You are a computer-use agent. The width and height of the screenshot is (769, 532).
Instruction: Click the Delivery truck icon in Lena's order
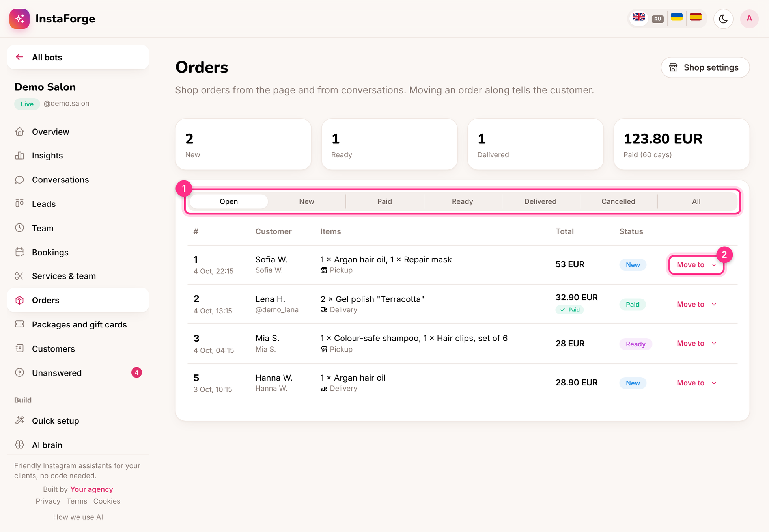(324, 310)
